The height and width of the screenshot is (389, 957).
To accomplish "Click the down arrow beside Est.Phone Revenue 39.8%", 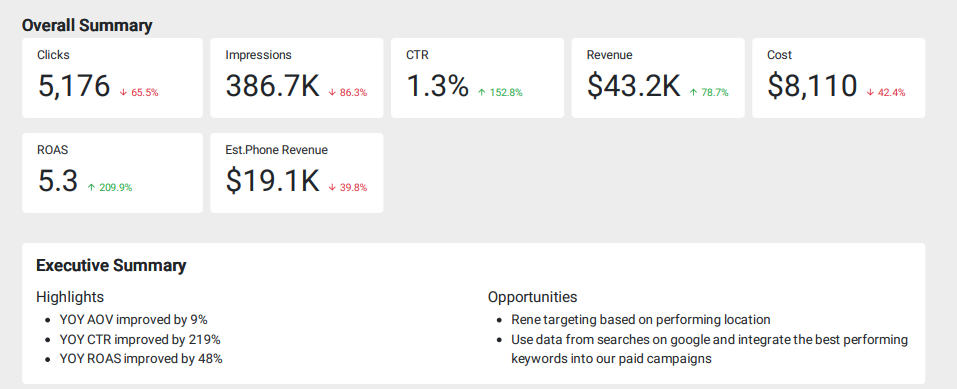I will click(332, 187).
